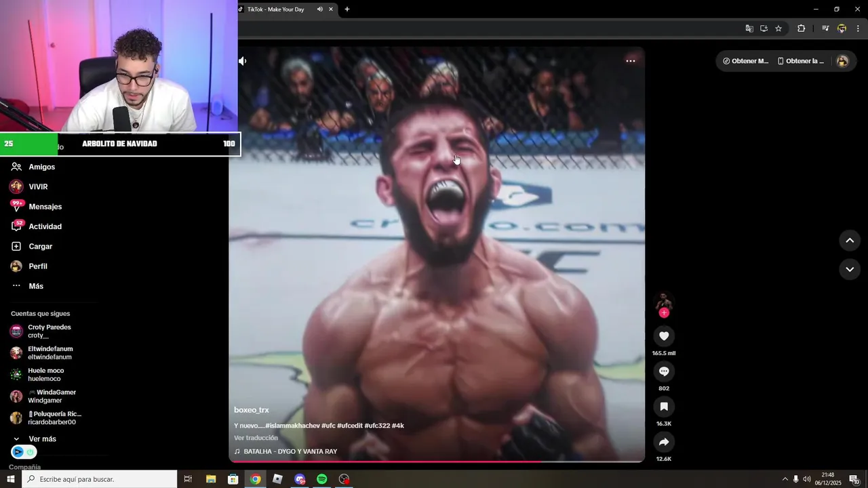The width and height of the screenshot is (868, 488).
Task: Seek in the video progress bar
Action: click(x=437, y=462)
